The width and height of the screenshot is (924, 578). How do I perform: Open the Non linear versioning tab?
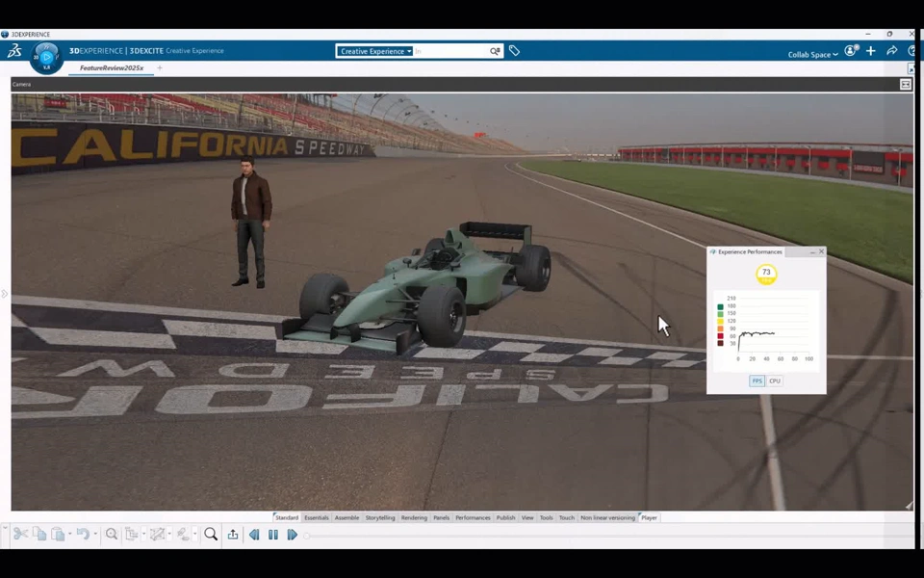point(607,518)
